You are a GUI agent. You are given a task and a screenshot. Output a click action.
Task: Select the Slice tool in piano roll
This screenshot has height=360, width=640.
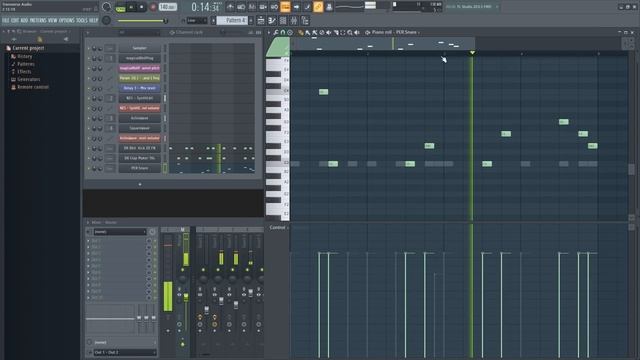tap(336, 32)
